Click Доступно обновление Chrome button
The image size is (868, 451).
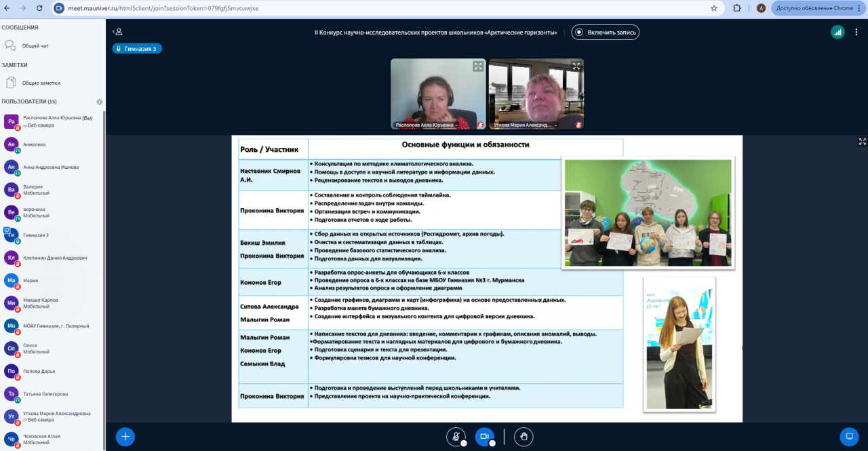tap(814, 8)
